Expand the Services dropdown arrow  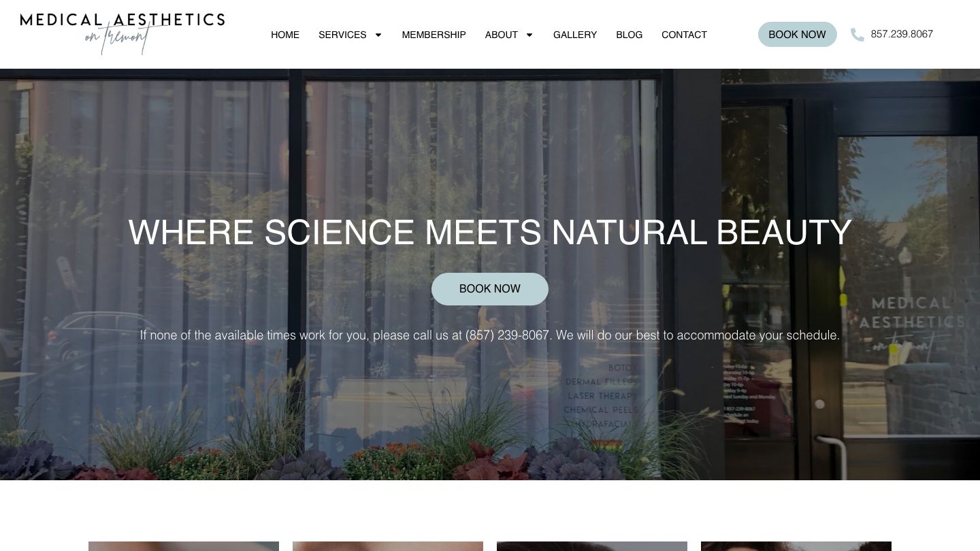click(x=378, y=35)
